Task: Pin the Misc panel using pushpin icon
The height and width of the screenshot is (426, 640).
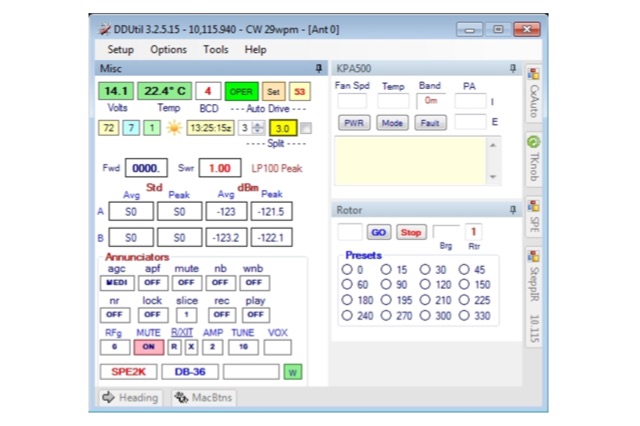Action: click(319, 68)
